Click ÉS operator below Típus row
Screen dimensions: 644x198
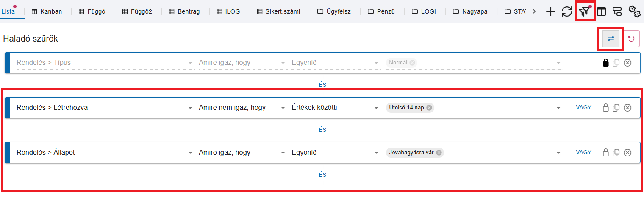323,85
